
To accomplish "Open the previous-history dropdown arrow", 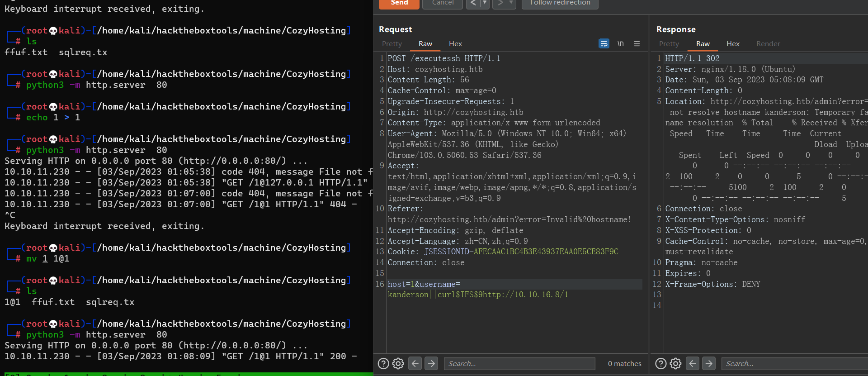I will pyautogui.click(x=485, y=4).
